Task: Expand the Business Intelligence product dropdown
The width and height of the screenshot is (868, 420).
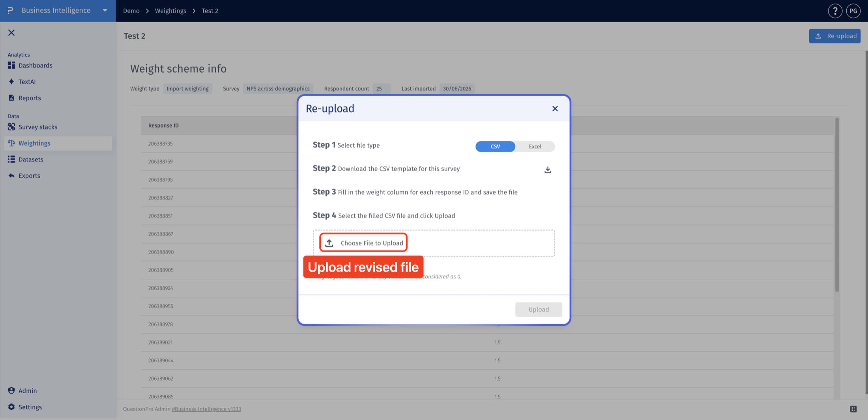Action: 105,10
